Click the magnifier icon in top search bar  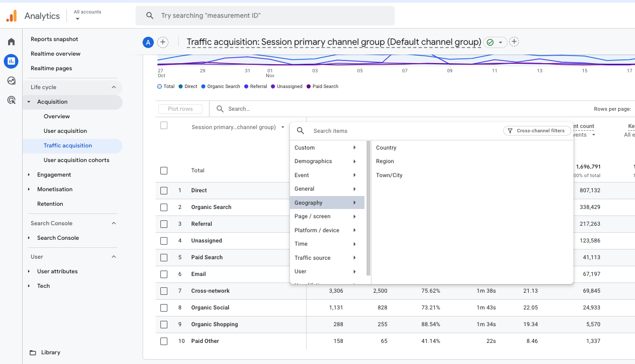150,15
